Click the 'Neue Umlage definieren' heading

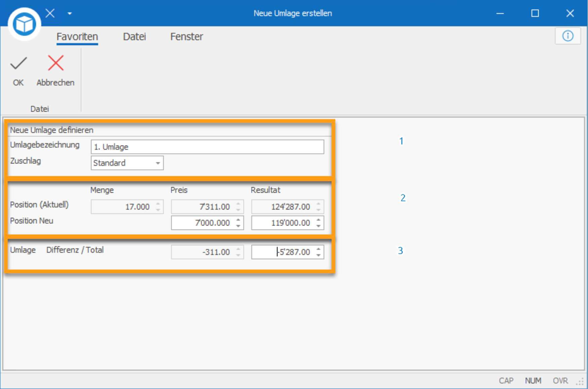pos(52,130)
